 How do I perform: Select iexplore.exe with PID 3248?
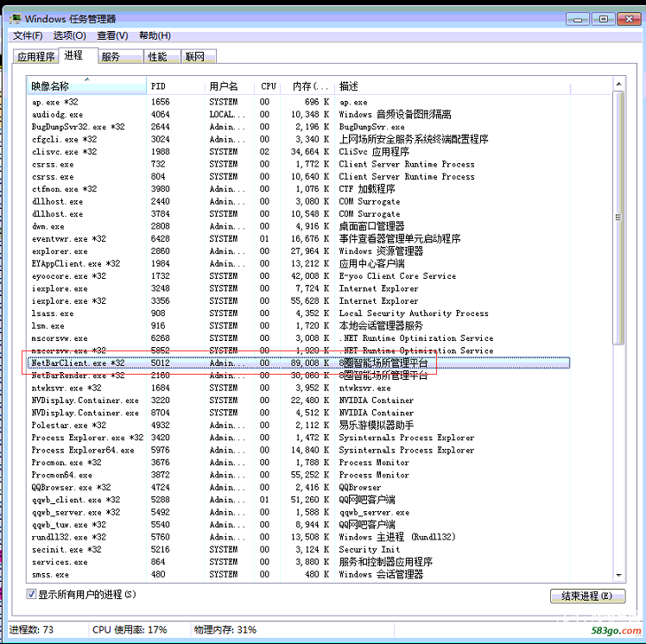point(299,288)
